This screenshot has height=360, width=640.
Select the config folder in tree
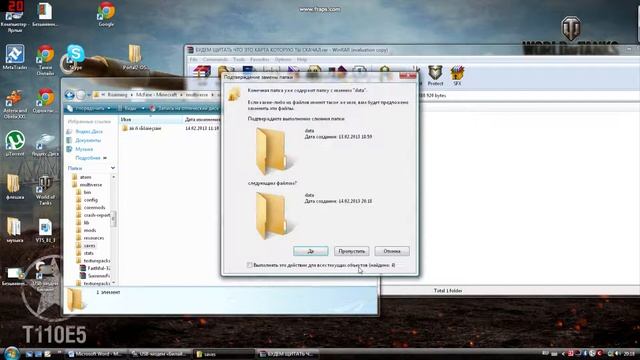pos(91,200)
